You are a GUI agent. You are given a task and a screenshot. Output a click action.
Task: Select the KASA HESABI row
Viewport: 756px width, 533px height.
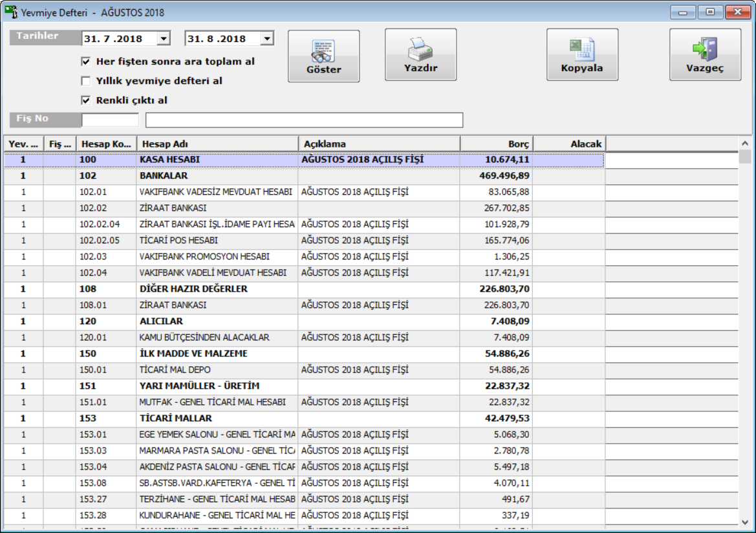coord(217,159)
